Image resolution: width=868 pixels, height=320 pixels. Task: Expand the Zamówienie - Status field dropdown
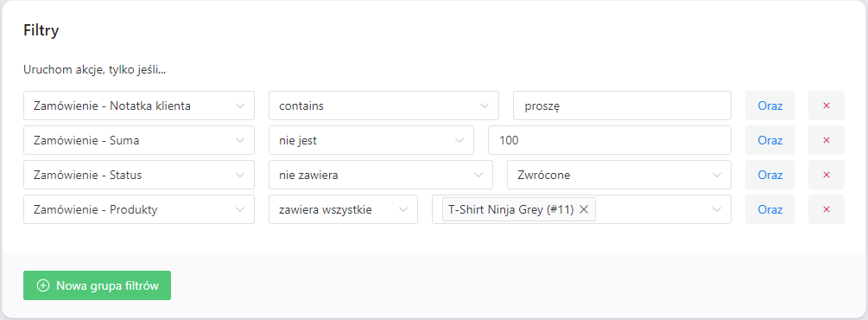pyautogui.click(x=139, y=175)
